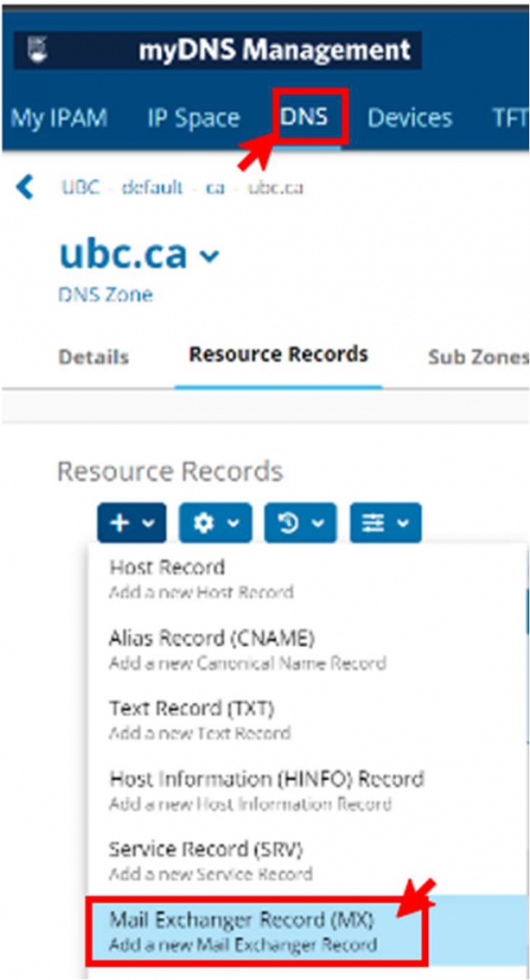
Task: Open the filter sliders dropdown button
Action: 385,523
